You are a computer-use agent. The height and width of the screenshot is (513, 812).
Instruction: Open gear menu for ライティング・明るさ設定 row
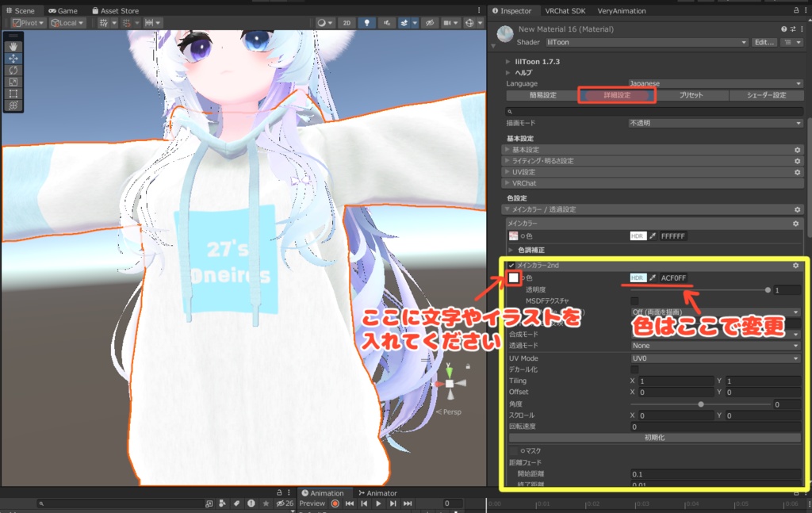(x=798, y=161)
